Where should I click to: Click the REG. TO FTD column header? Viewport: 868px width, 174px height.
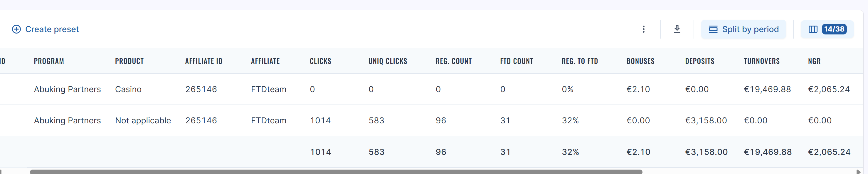580,61
